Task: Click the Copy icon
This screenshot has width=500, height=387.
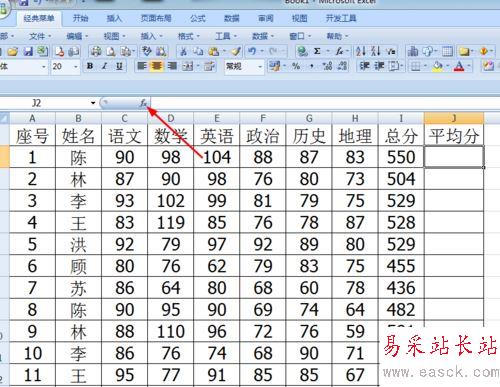Action: pyautogui.click(x=198, y=51)
